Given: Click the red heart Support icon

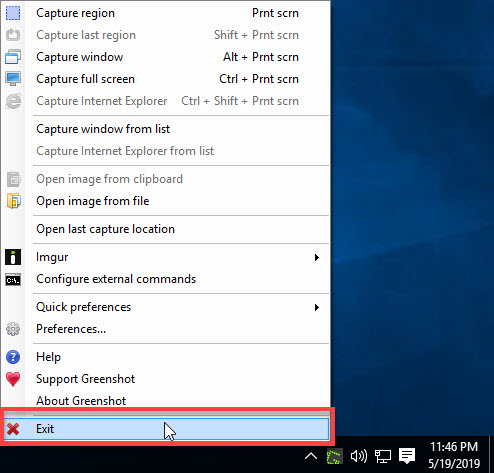Looking at the screenshot, I should (x=13, y=379).
